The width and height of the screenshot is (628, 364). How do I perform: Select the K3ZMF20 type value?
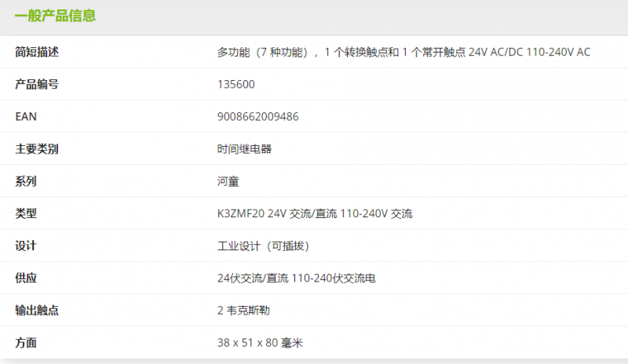315,213
